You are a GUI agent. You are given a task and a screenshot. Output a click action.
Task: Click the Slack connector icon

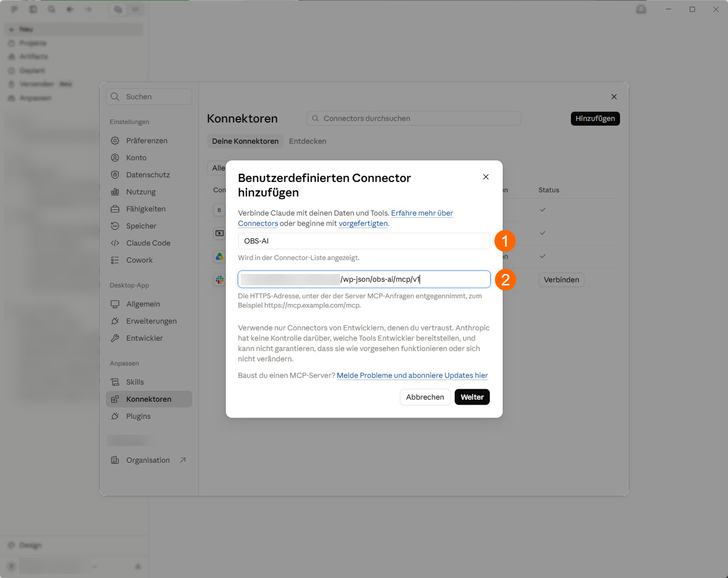click(220, 280)
